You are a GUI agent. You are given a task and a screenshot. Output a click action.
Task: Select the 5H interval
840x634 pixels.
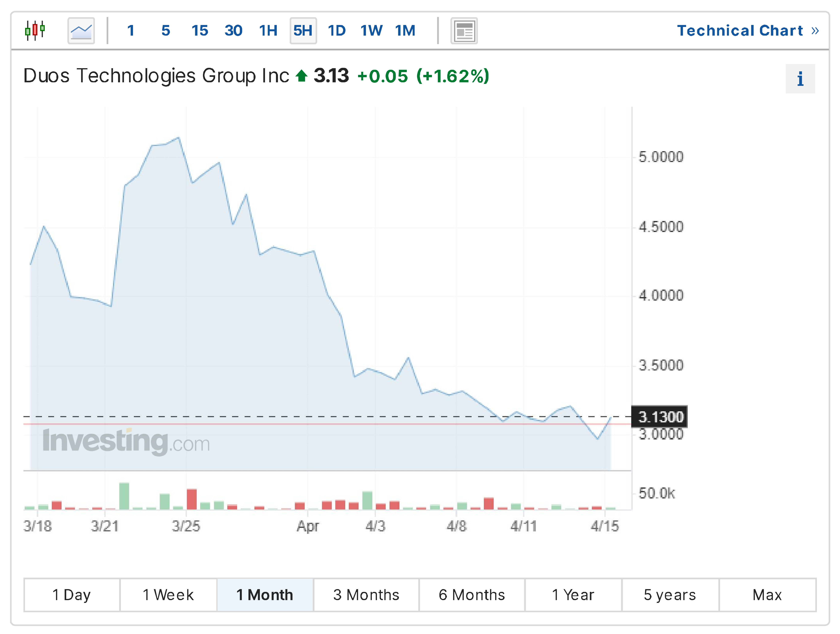303,30
